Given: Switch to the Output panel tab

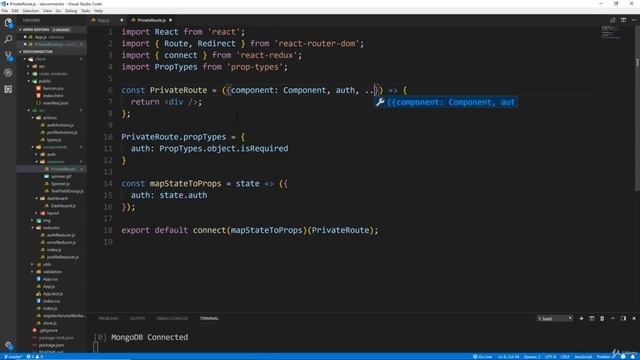Looking at the screenshot, I should [x=138, y=318].
